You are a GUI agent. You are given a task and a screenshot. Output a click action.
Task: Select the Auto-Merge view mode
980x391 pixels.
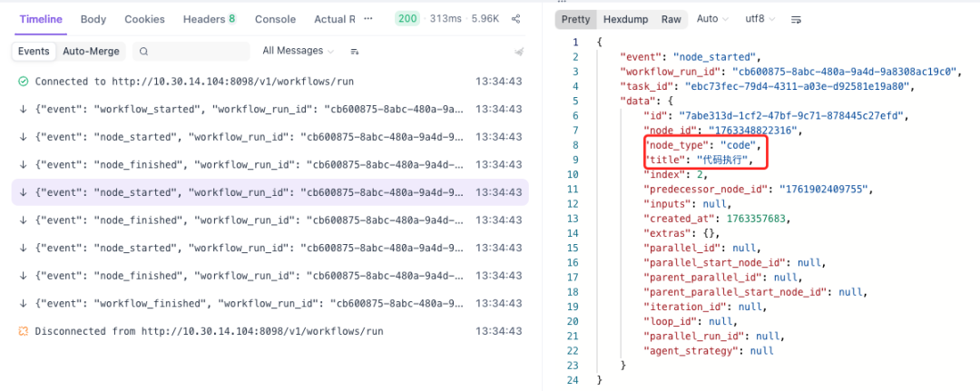click(x=91, y=51)
